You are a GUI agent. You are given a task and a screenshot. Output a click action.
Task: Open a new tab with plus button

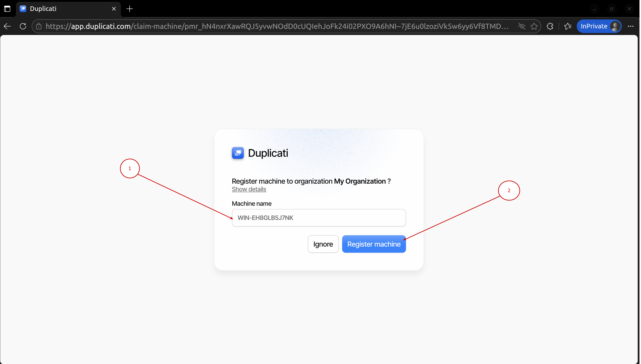(x=129, y=9)
